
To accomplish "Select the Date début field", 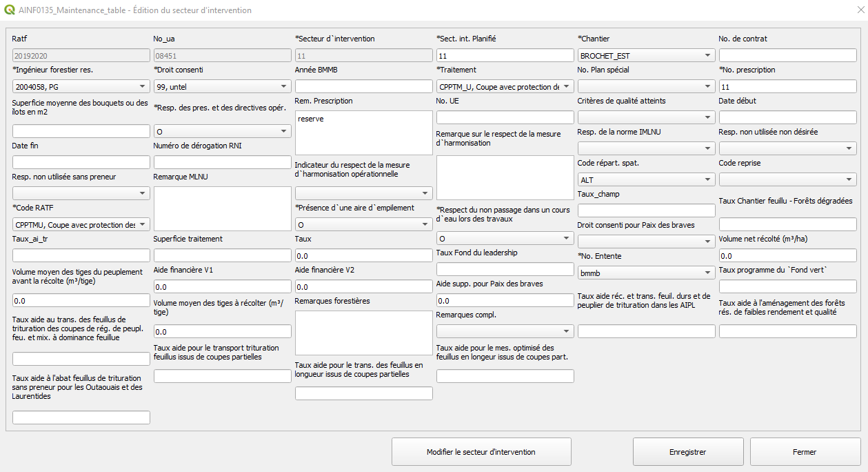I will coord(788,117).
